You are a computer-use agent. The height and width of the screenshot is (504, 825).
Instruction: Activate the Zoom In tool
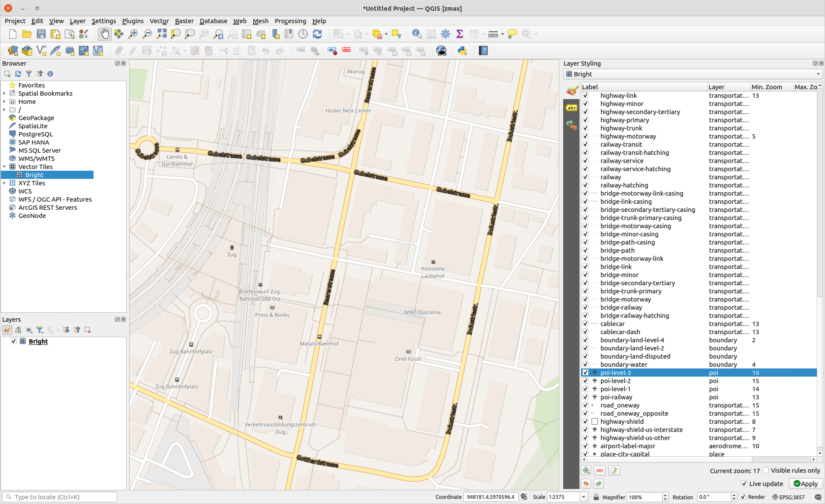coord(133,34)
